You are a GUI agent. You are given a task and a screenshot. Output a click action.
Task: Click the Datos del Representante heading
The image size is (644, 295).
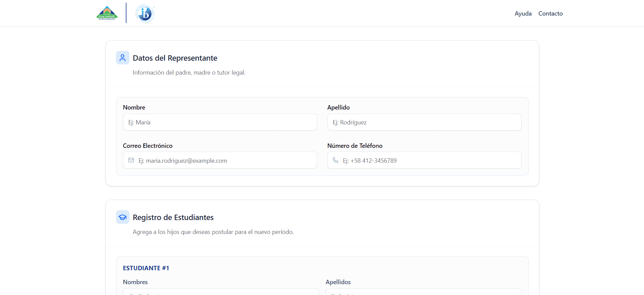[x=175, y=58]
